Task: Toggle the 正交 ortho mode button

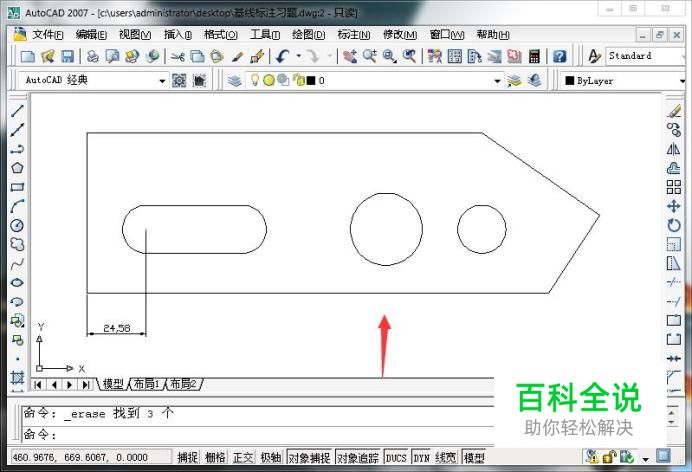Action: [x=243, y=457]
